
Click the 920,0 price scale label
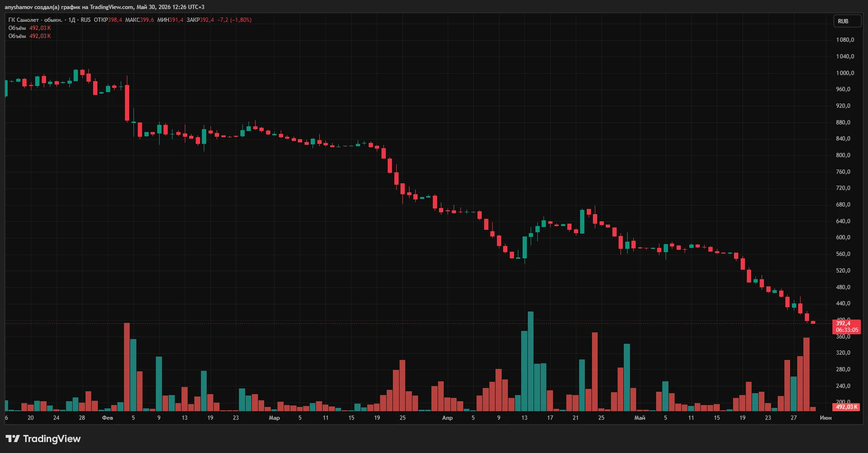click(843, 106)
